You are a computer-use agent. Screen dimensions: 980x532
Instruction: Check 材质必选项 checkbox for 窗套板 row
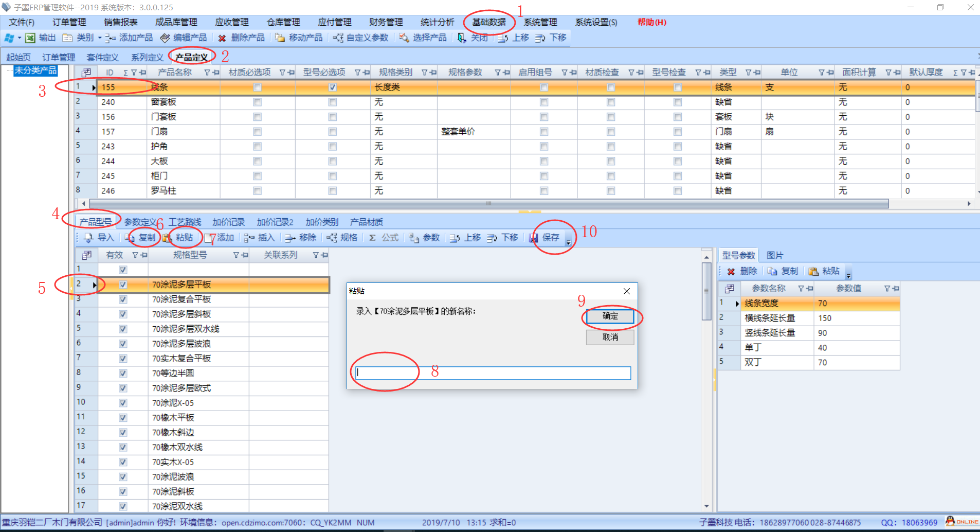pos(258,102)
